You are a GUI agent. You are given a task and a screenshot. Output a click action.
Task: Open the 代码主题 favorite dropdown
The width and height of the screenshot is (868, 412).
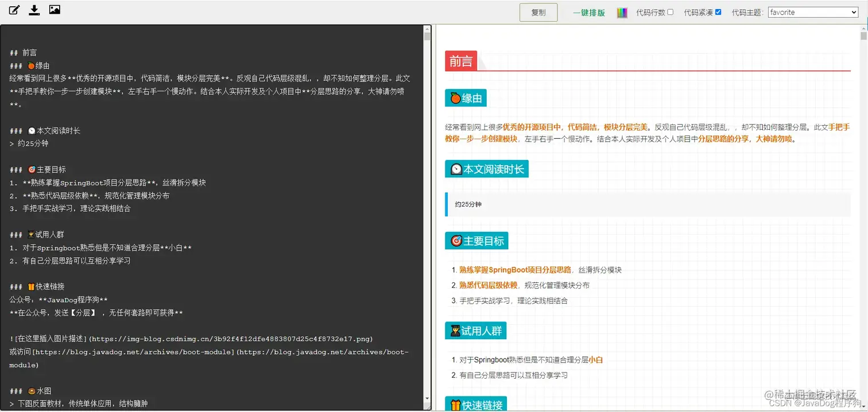[812, 11]
